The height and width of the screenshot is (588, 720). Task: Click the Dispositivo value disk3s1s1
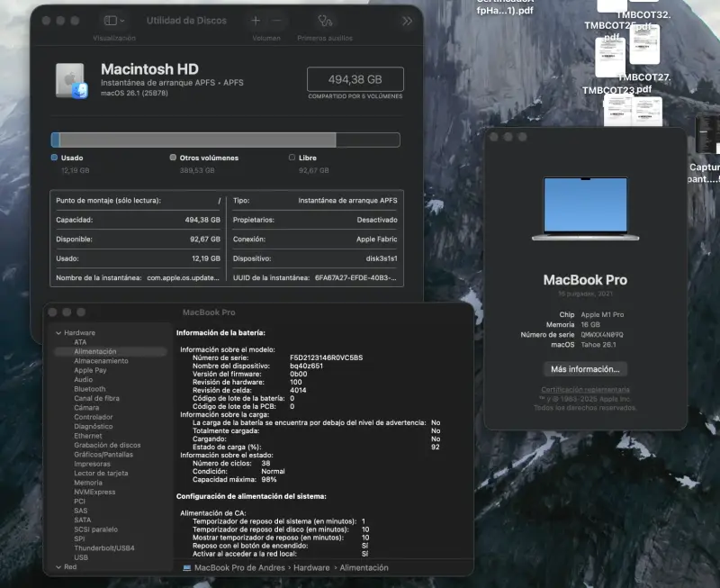coord(381,258)
